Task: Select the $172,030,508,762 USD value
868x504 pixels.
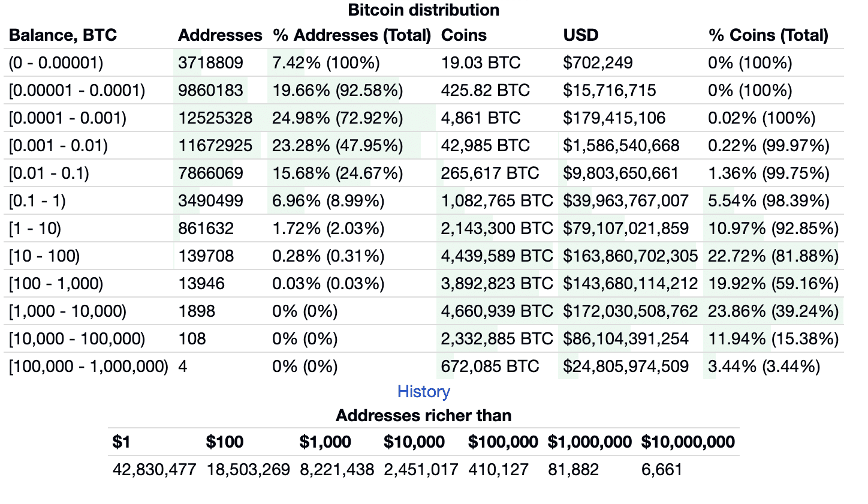Action: (631, 311)
